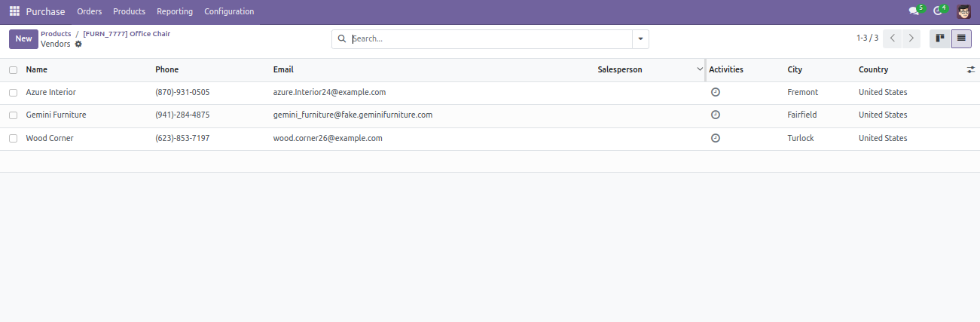Open the optional columns adjuster
Screen dimensions: 980x322
coord(971,69)
